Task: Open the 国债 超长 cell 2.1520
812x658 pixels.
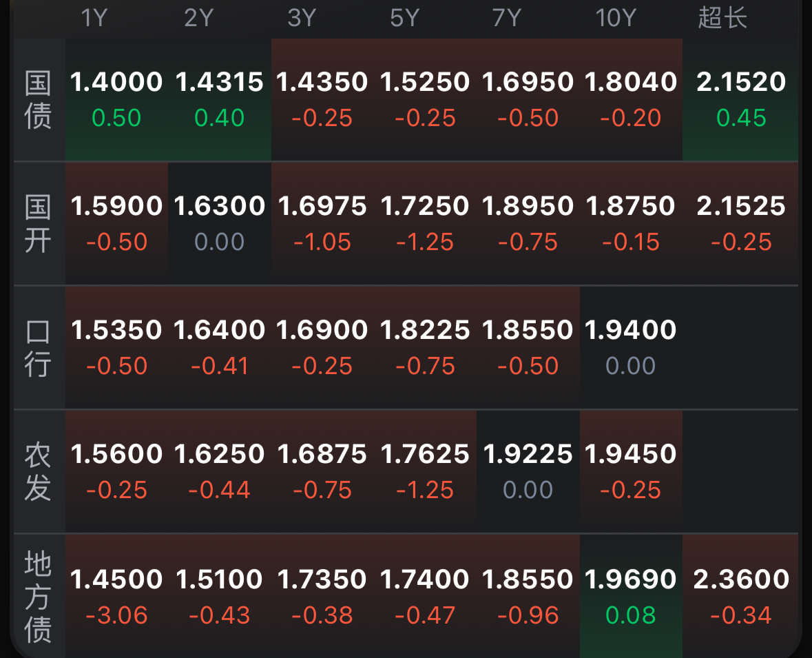Action: click(x=740, y=99)
